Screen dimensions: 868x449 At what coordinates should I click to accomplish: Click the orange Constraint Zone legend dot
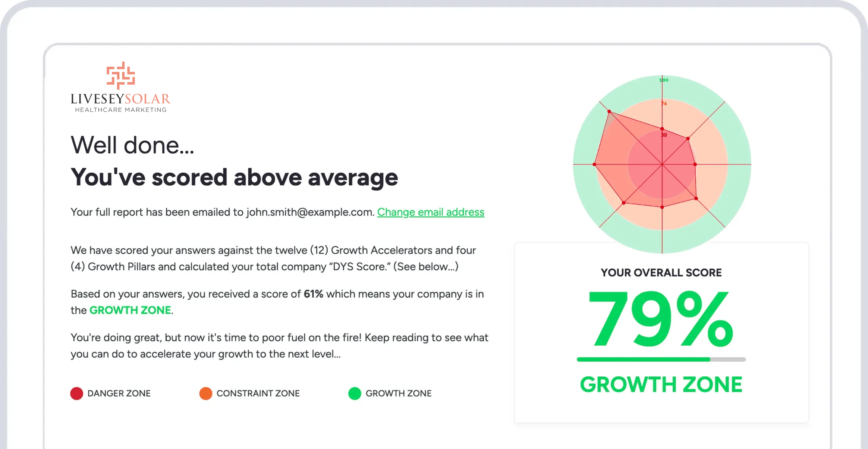point(206,393)
